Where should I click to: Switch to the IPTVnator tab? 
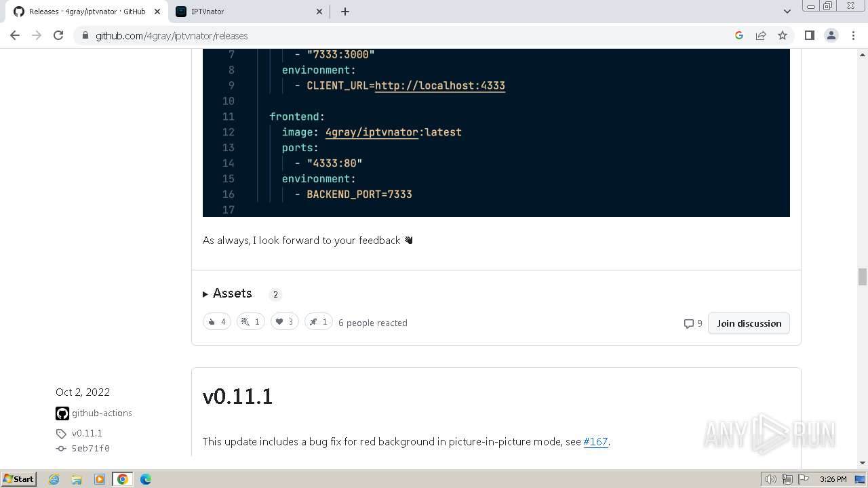click(248, 12)
